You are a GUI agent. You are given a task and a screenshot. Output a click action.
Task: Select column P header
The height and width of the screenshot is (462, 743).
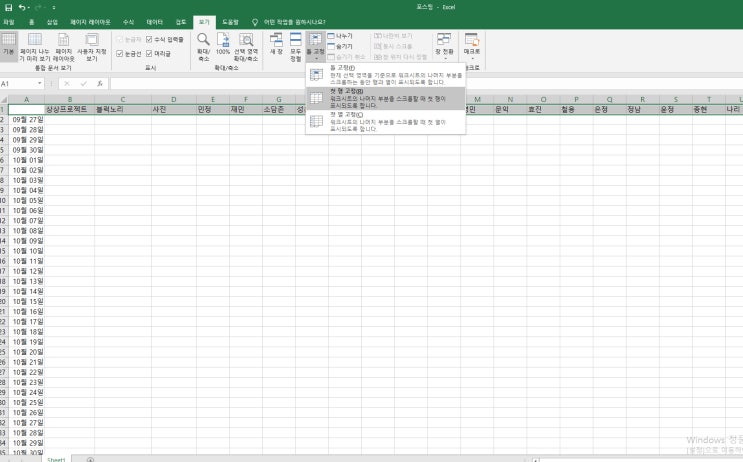(x=576, y=100)
